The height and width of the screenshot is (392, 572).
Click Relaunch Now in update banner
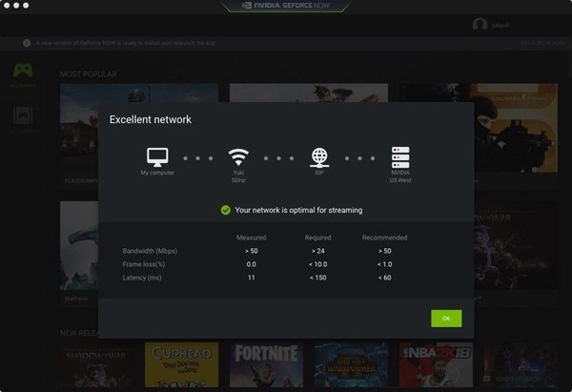pyautogui.click(x=542, y=43)
